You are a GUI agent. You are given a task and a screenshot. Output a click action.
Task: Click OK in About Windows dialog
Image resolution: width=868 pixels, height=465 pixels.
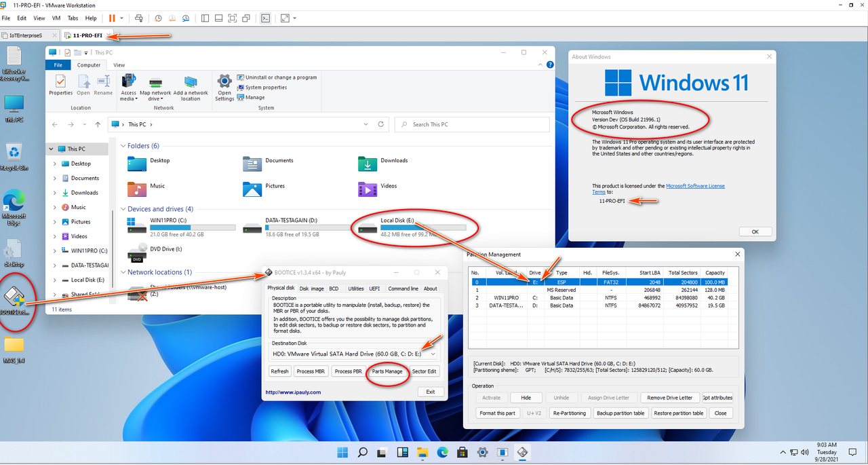(x=755, y=231)
